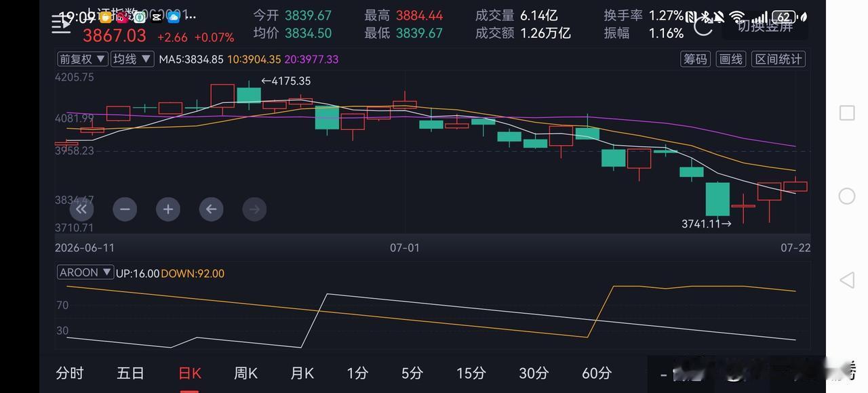868x393 pixels.
Task: Tap the AROON DOWN:92.00 value
Action: pos(193,274)
